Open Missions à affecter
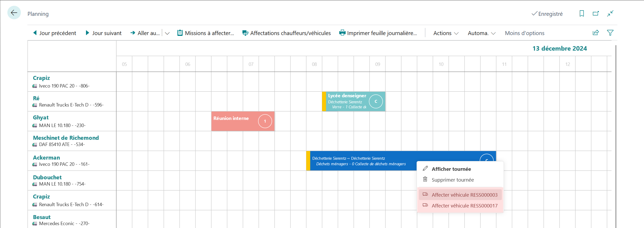The width and height of the screenshot is (644, 228). pos(206,33)
